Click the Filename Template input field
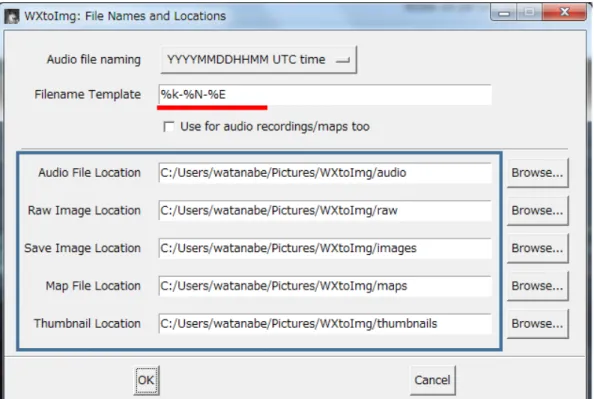The image size is (594, 399). (x=325, y=94)
